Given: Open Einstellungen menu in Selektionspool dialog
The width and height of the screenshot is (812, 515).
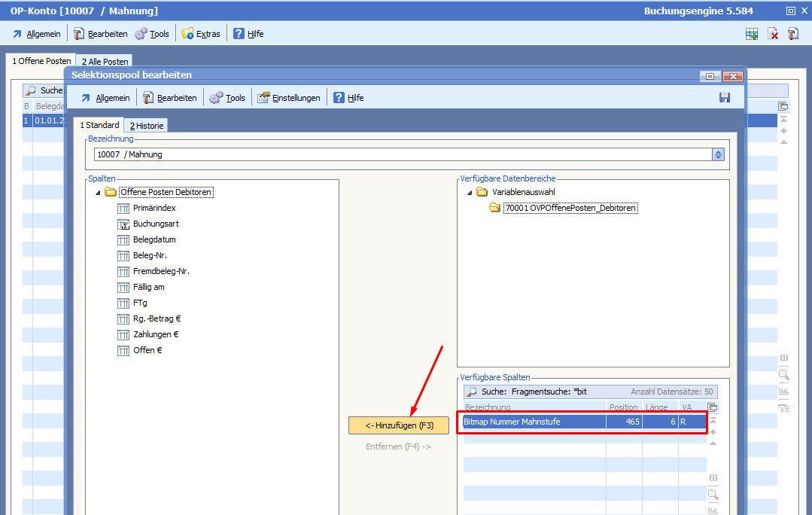Looking at the screenshot, I should (288, 98).
